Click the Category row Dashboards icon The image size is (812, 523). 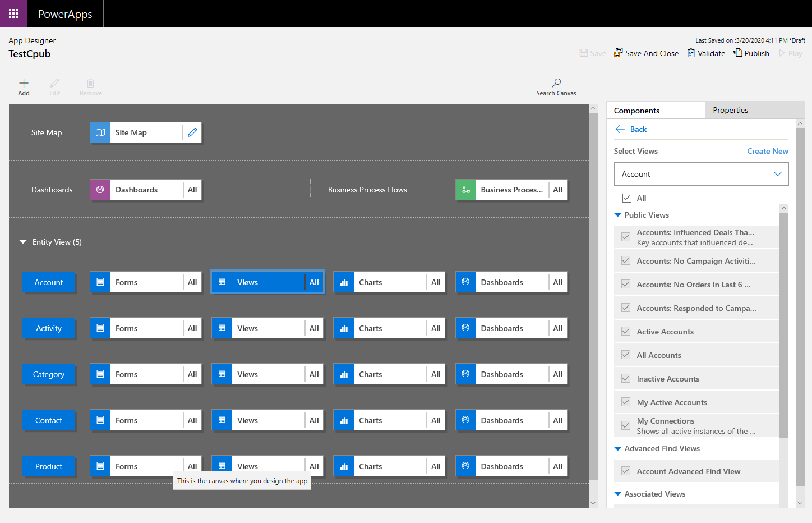pos(466,374)
